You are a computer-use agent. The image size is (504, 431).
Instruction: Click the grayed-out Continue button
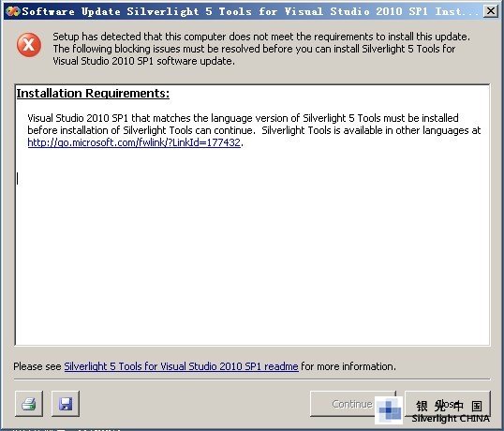pyautogui.click(x=352, y=404)
